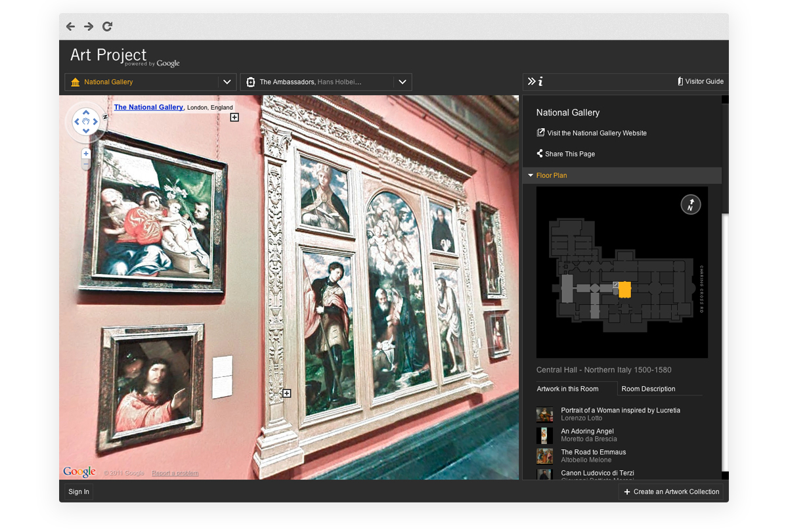Viewport: 788px width, 532px height.
Task: Click plus marker beside altarpiece column
Action: 286,393
